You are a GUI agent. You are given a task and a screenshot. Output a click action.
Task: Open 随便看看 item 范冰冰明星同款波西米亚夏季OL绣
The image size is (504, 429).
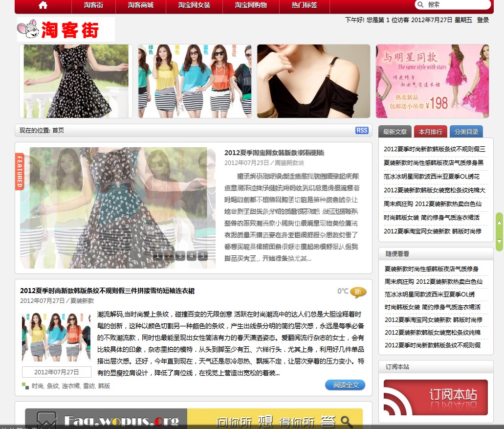(430, 294)
